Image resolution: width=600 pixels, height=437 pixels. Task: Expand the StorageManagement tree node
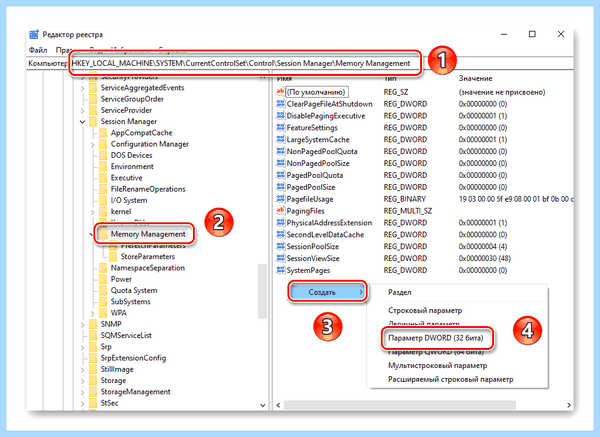tap(83, 392)
